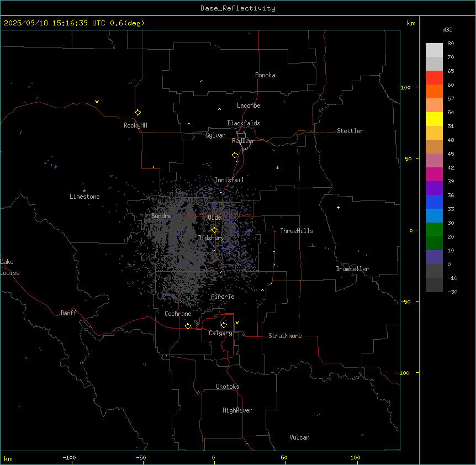Click the Vulcan city label

click(x=299, y=437)
